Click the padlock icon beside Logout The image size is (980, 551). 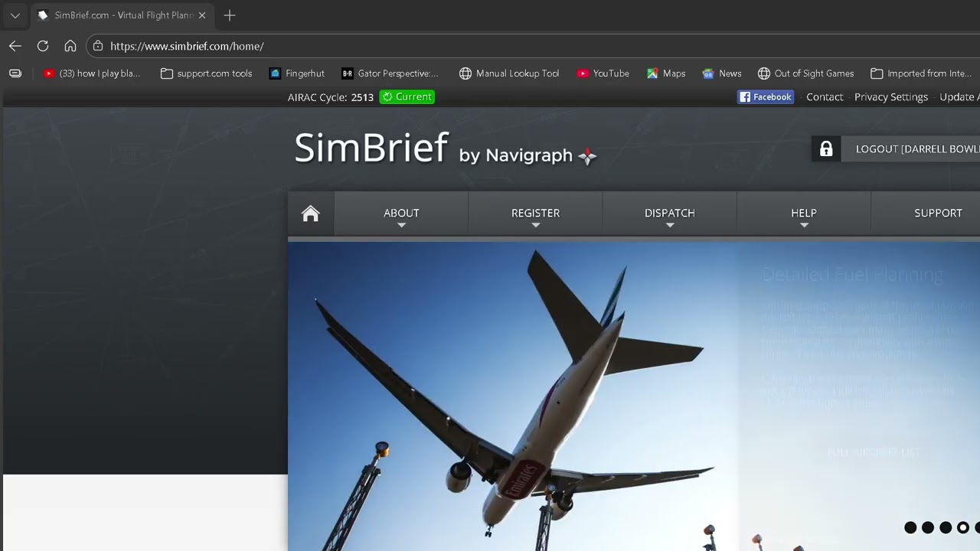pos(826,149)
